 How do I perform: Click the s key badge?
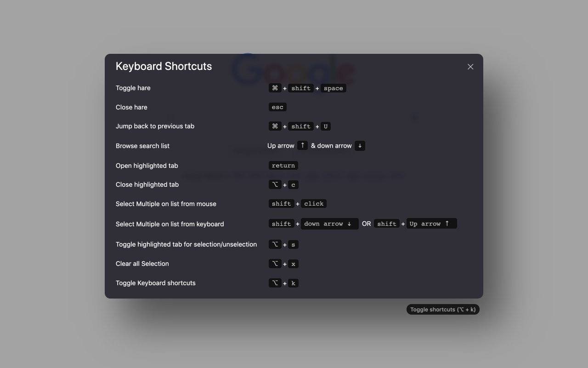pyautogui.click(x=293, y=245)
